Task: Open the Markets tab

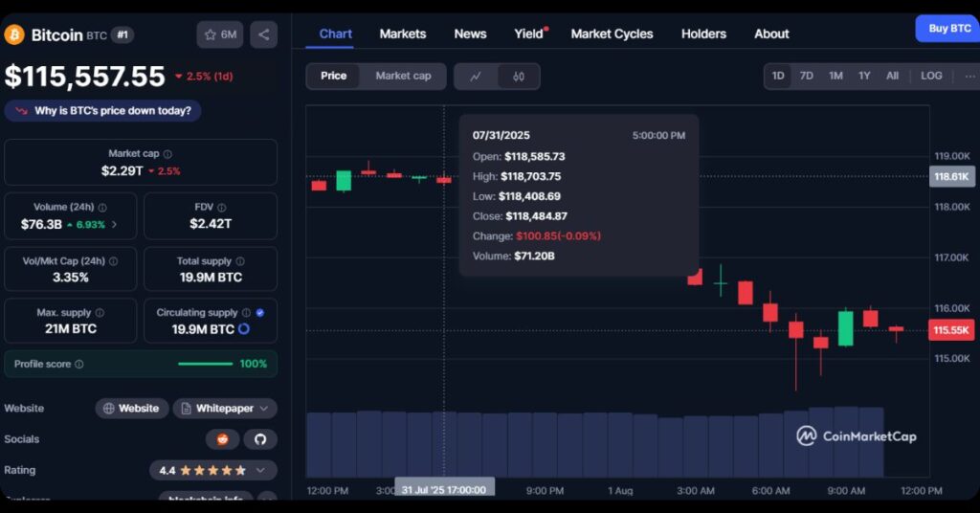Action: click(403, 33)
